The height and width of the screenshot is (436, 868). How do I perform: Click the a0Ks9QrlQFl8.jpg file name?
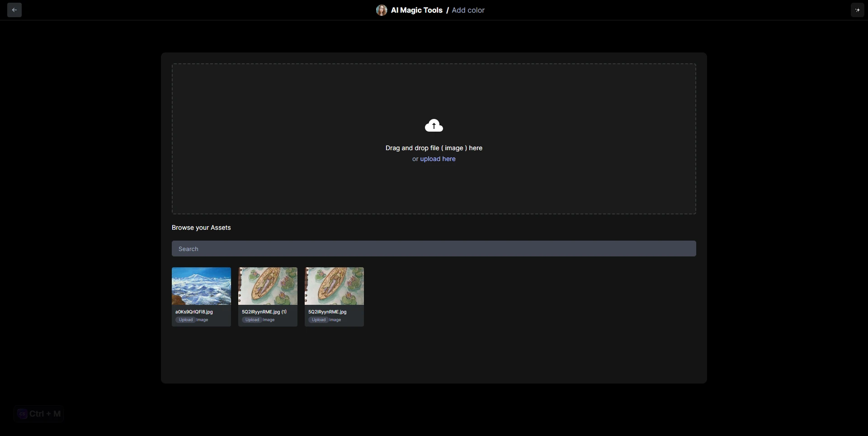click(194, 312)
